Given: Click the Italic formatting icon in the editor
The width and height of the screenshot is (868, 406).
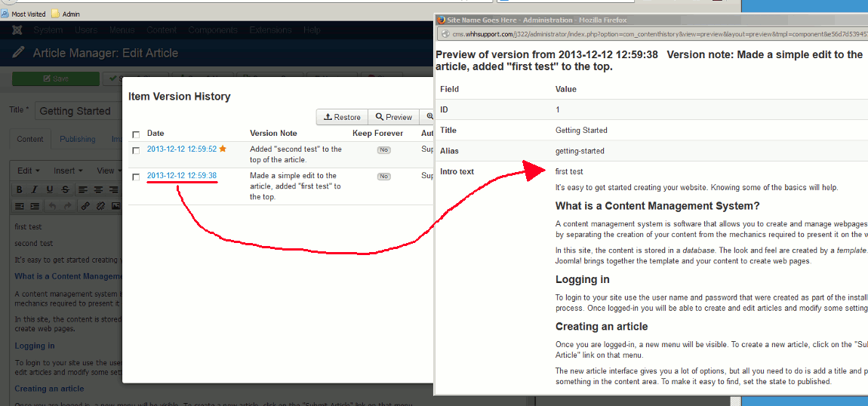Looking at the screenshot, I should pyautogui.click(x=34, y=189).
